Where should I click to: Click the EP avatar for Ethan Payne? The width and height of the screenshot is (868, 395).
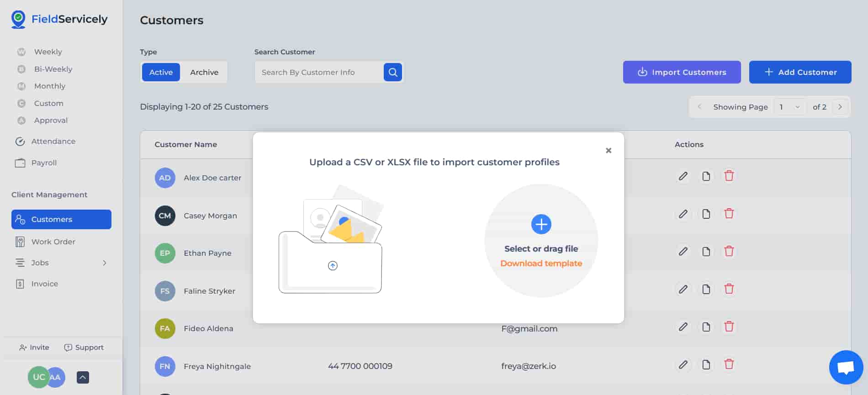(165, 253)
